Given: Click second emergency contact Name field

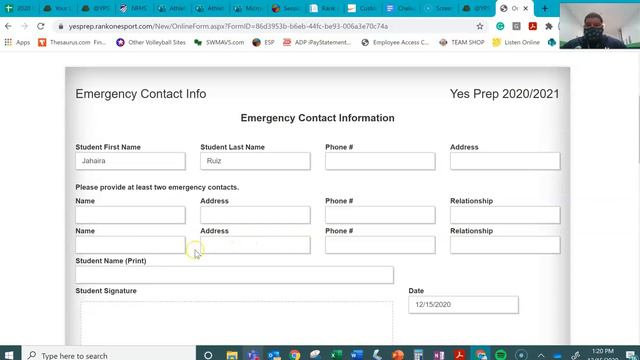Looking at the screenshot, I should (131, 245).
